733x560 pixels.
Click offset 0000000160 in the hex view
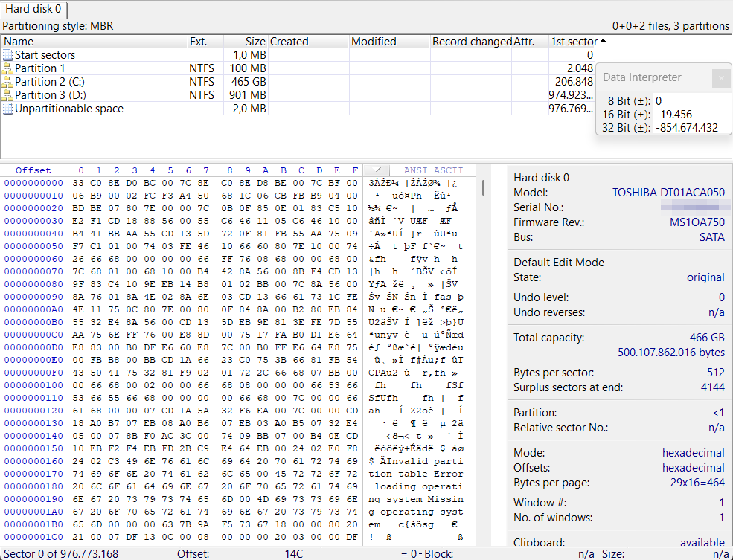click(33, 461)
